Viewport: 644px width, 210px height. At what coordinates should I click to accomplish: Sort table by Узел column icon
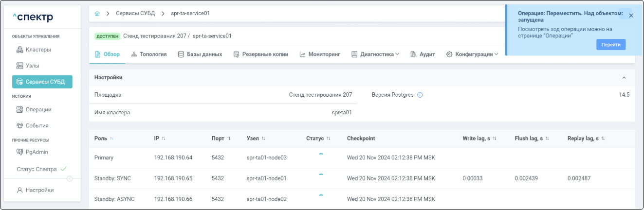[x=263, y=139]
